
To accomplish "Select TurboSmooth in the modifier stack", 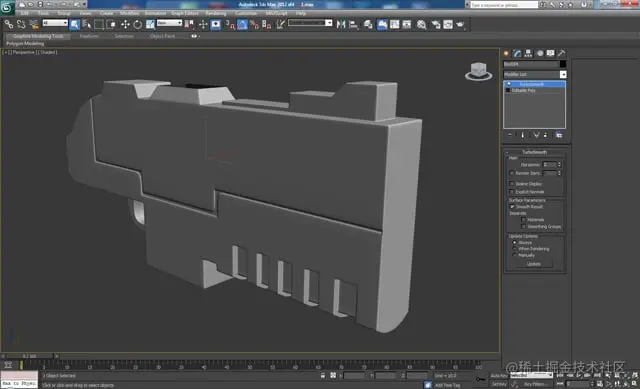I will coord(535,84).
